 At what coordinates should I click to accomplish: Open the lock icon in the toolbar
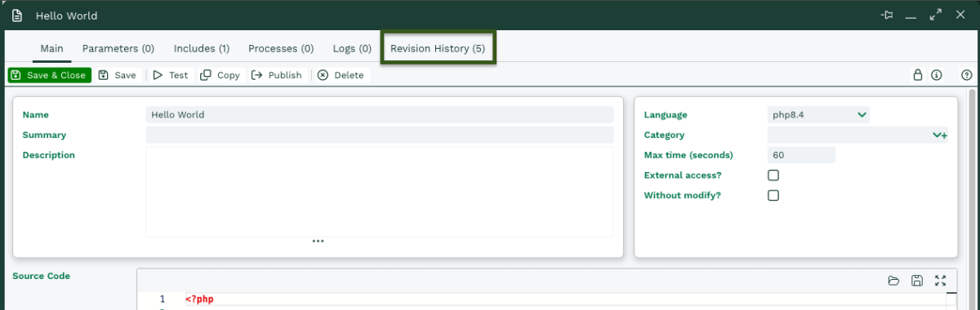(917, 75)
